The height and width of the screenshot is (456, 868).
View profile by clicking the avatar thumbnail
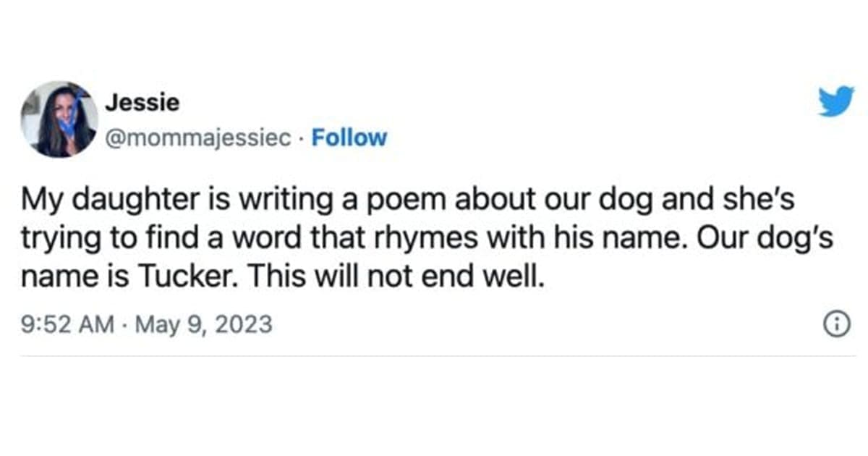[61, 116]
